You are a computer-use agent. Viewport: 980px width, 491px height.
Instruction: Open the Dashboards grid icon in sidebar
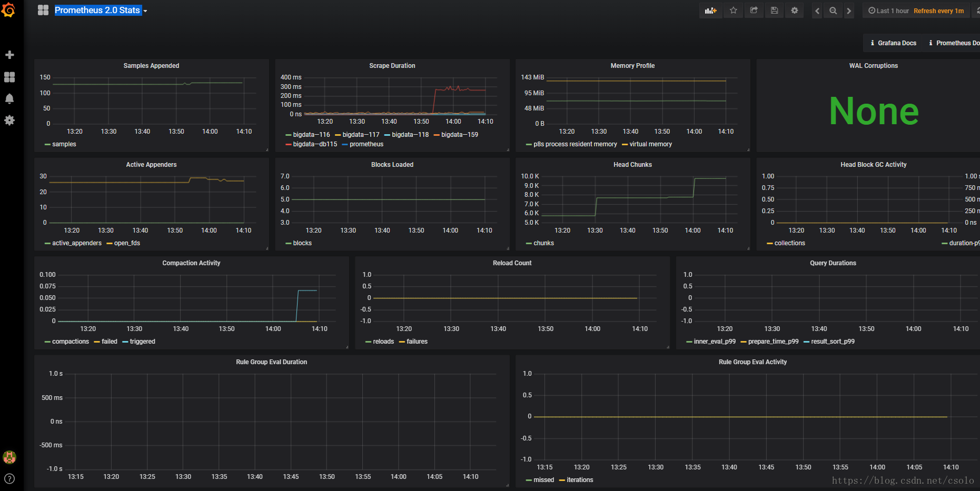9,77
